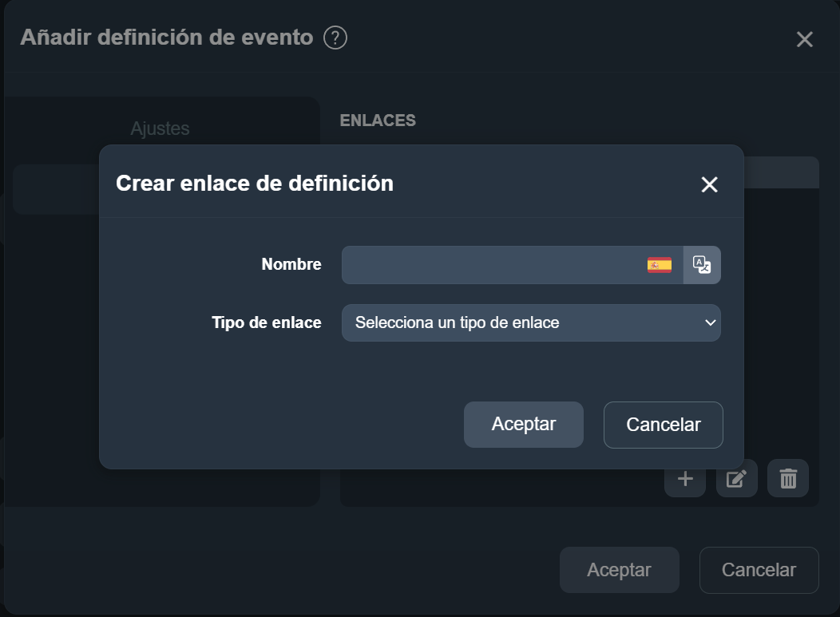This screenshot has width=840, height=617.
Task: Close the Crear enlace de definición dialog
Action: pos(709,184)
